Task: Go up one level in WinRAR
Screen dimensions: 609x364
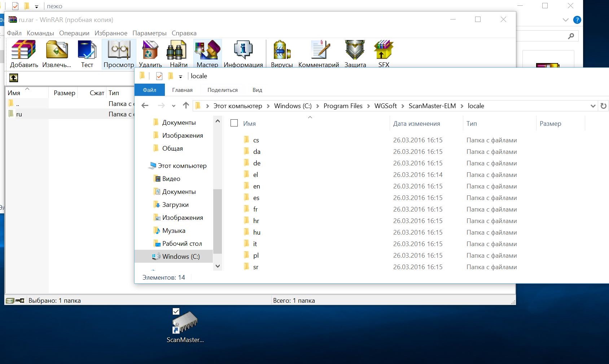Action: (x=14, y=78)
